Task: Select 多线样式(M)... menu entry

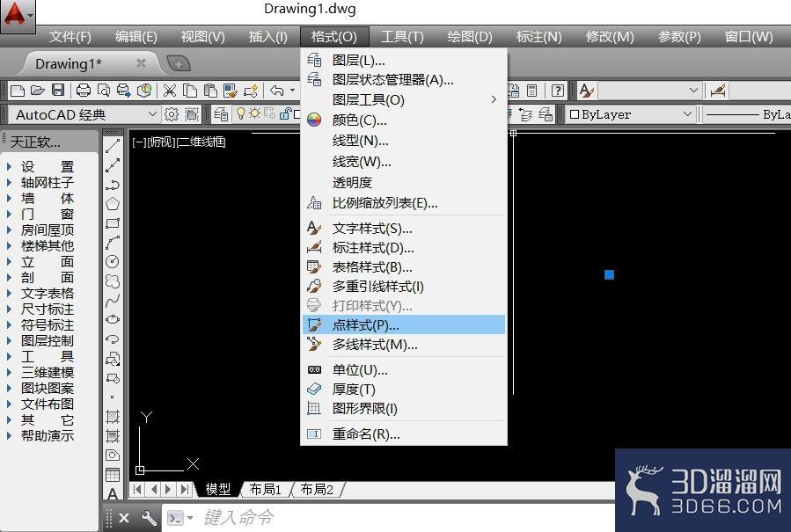Action: point(404,345)
